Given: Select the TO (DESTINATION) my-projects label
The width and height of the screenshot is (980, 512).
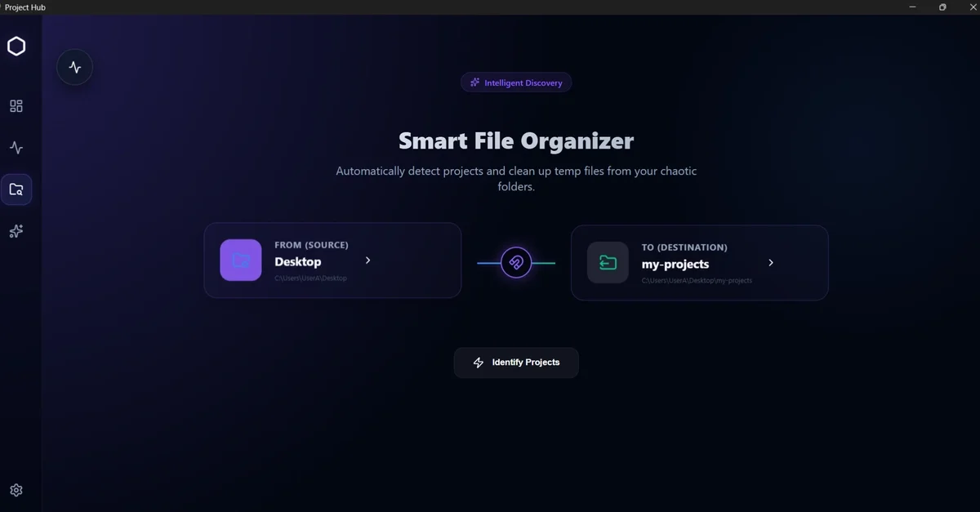Looking at the screenshot, I should [675, 264].
